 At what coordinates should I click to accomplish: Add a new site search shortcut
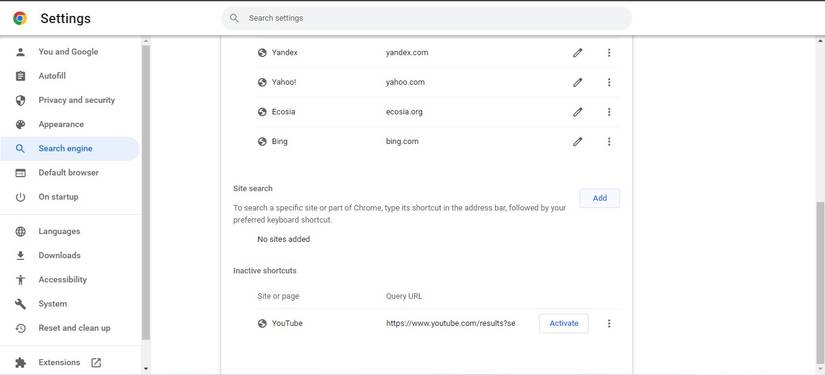(x=600, y=198)
